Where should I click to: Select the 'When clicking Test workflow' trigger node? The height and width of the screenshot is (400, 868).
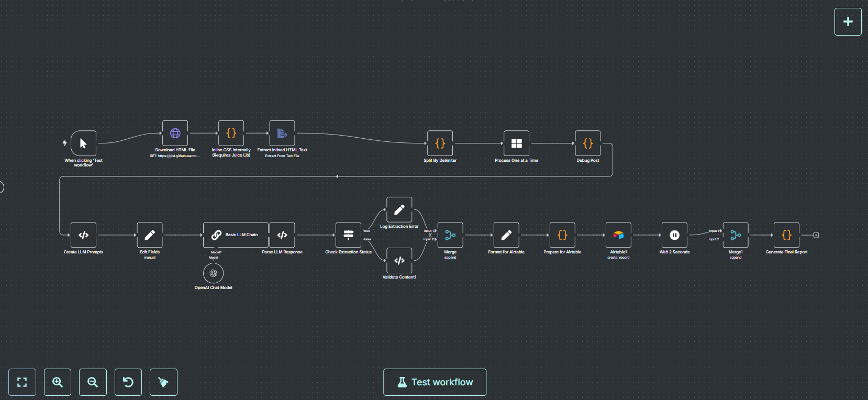pos(83,143)
